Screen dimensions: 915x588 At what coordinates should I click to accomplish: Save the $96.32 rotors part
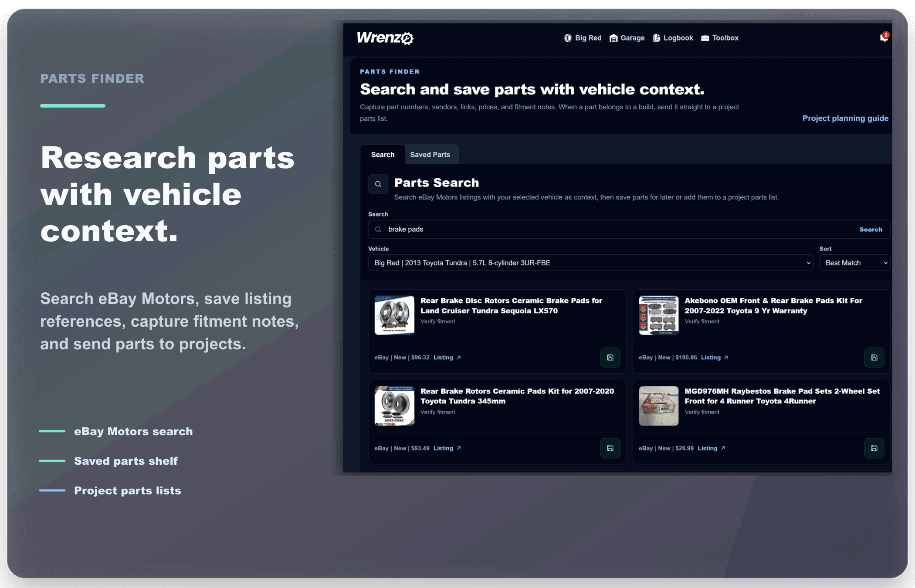click(x=610, y=358)
